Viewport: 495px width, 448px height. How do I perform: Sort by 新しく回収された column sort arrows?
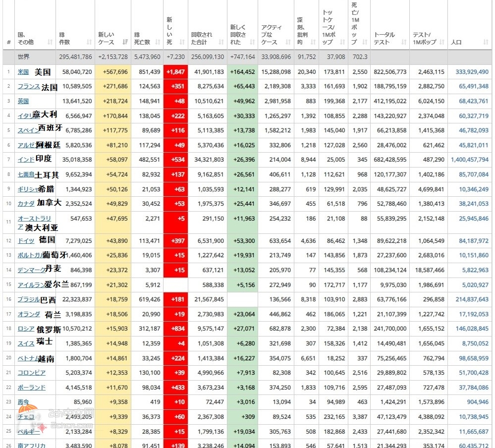point(252,42)
